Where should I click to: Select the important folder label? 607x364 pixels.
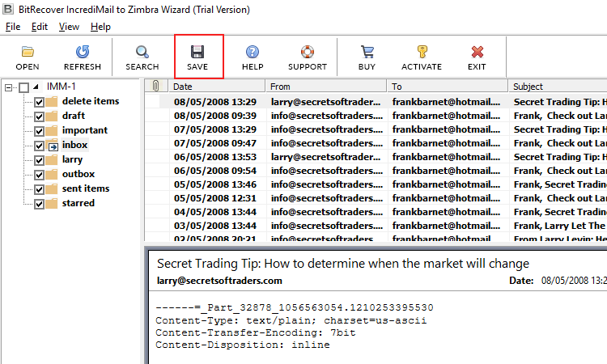(x=85, y=130)
